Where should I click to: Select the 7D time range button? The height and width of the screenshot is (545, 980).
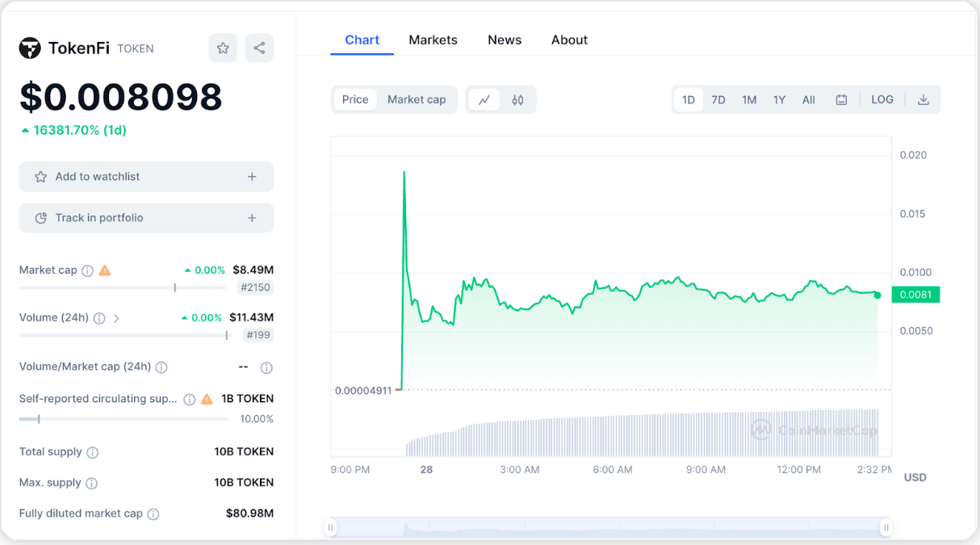click(718, 100)
